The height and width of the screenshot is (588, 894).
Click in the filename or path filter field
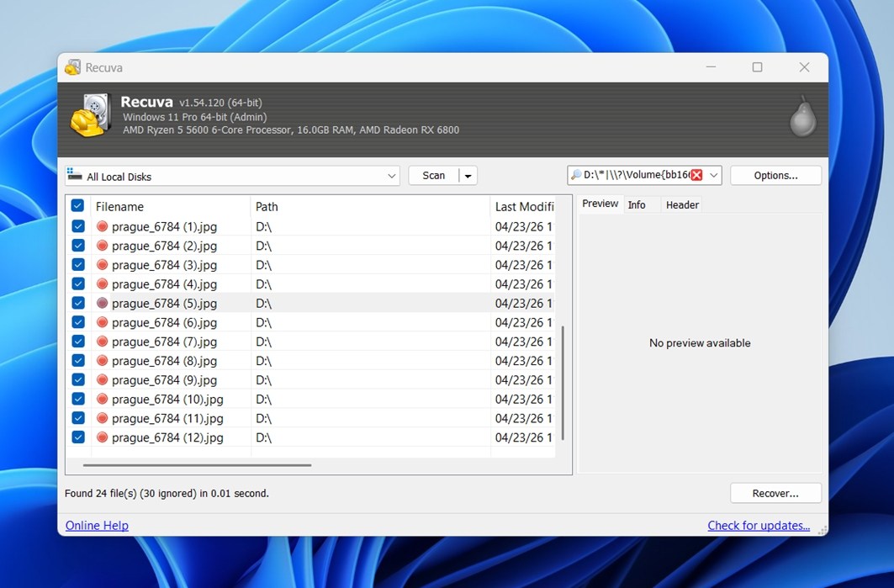point(636,175)
